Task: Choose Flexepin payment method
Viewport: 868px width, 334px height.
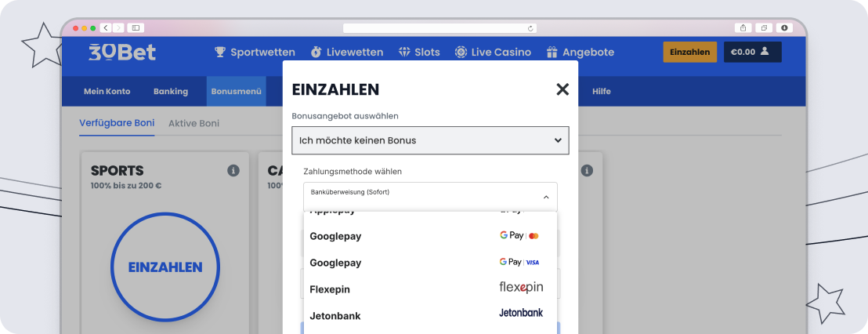Action: pos(430,288)
